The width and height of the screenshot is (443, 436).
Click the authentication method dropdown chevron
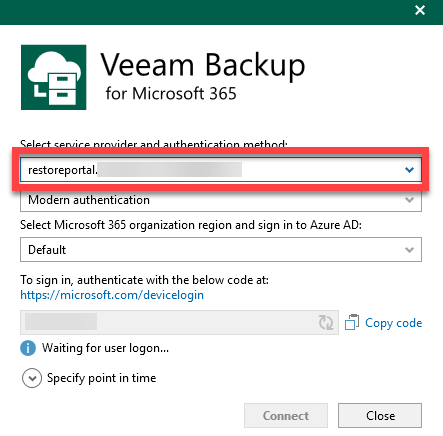409,200
